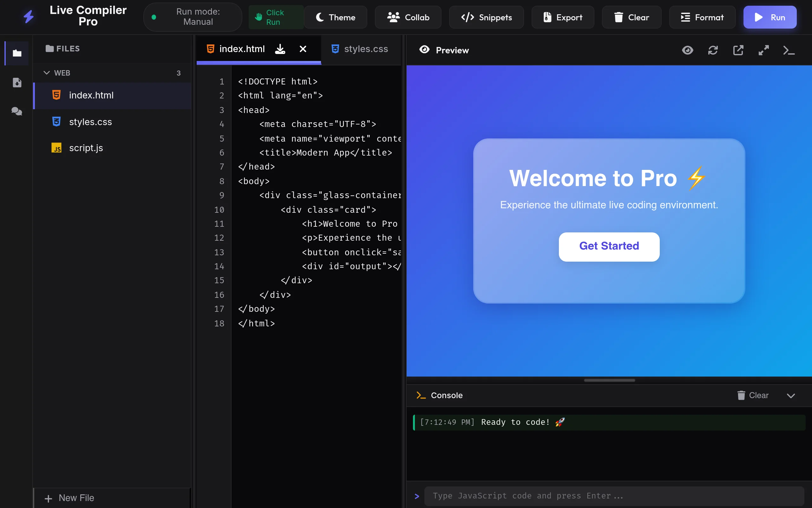Open the Snippets library
Image resolution: width=812 pixels, height=508 pixels.
(x=486, y=17)
